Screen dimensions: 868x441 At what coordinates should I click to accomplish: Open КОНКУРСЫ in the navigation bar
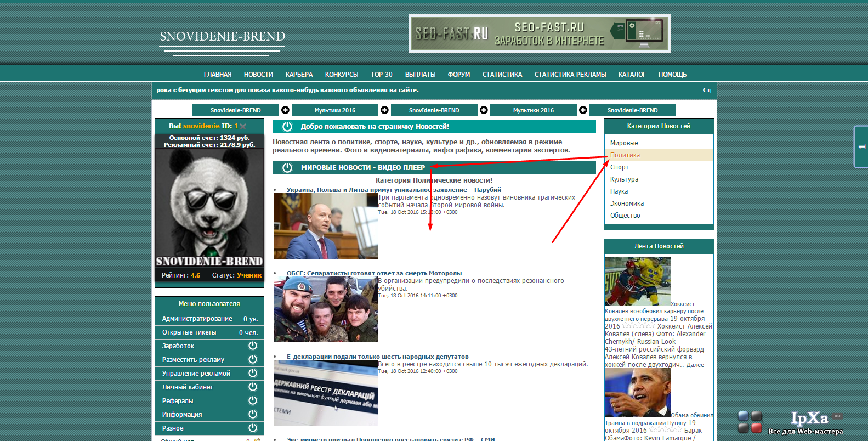point(342,75)
